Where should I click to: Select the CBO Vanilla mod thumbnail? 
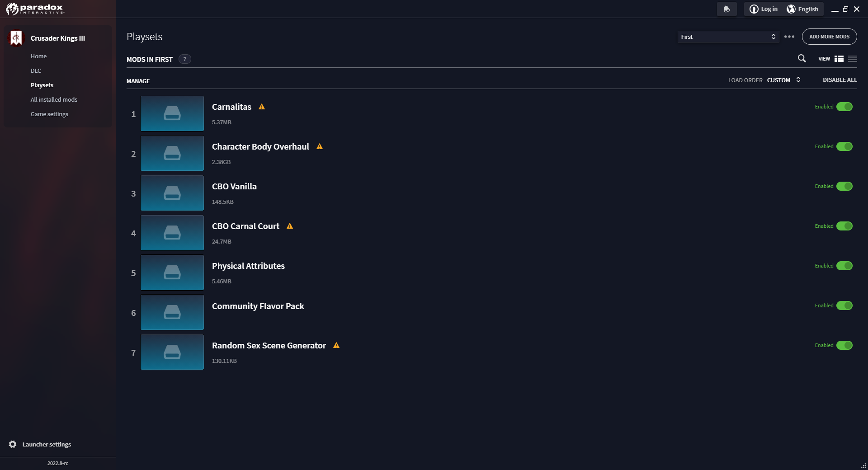point(172,193)
